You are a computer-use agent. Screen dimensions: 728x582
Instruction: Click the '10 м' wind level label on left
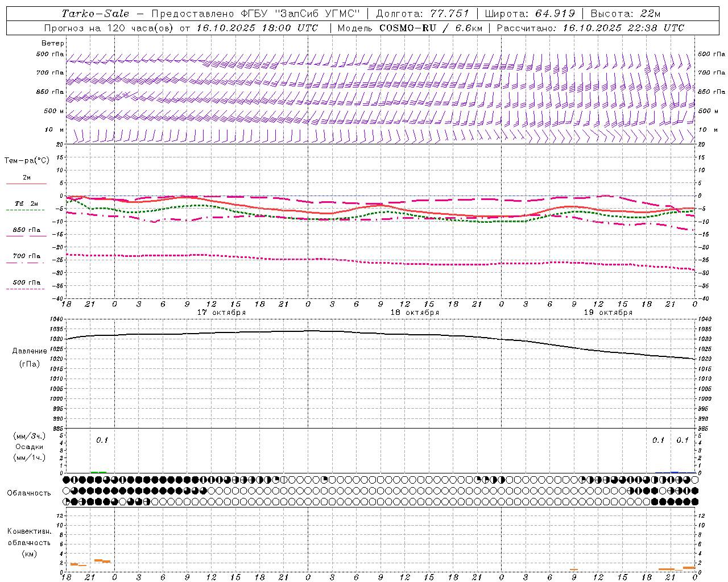point(55,130)
